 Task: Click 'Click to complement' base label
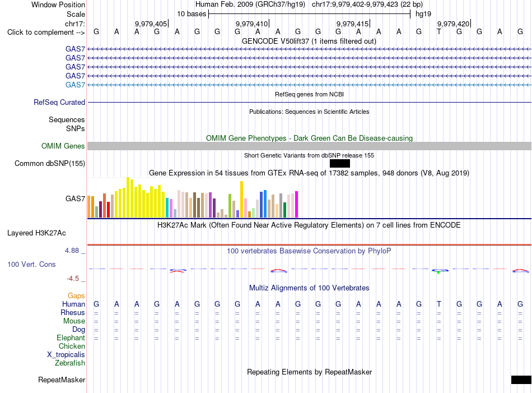point(46,33)
